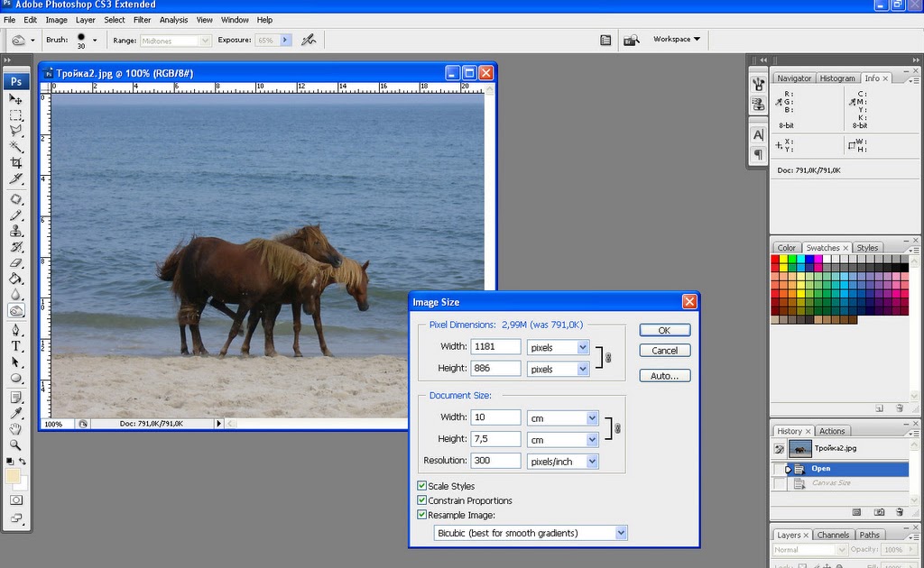Open the Character panel icon
This screenshot has height=568, width=924.
758,135
